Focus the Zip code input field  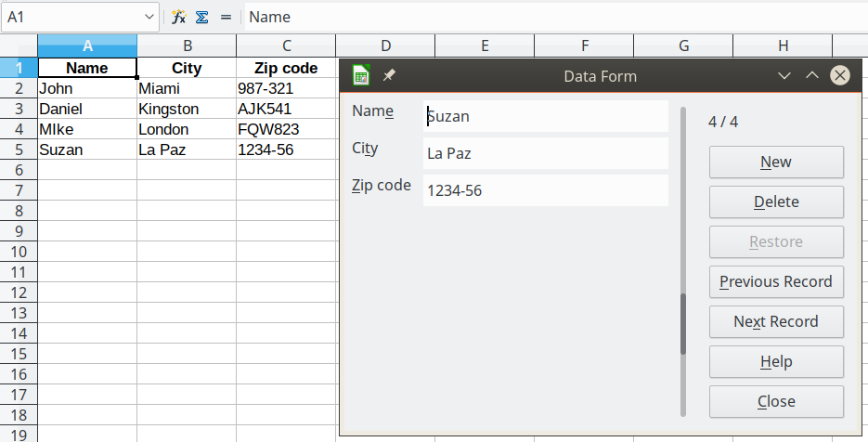pos(545,190)
